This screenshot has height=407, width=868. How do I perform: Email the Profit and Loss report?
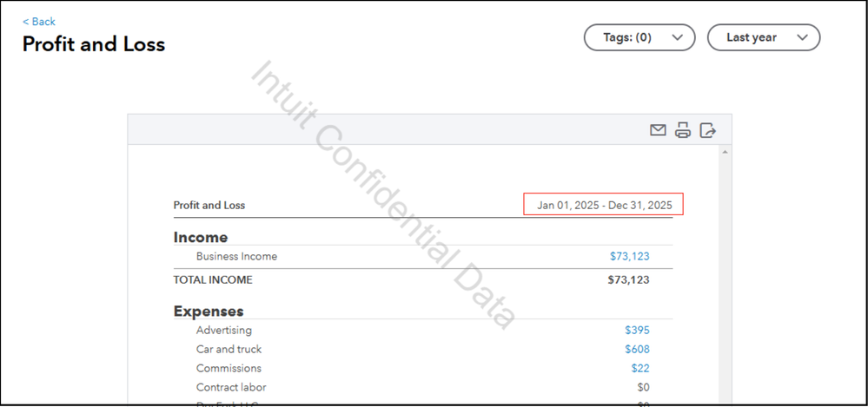click(x=658, y=131)
